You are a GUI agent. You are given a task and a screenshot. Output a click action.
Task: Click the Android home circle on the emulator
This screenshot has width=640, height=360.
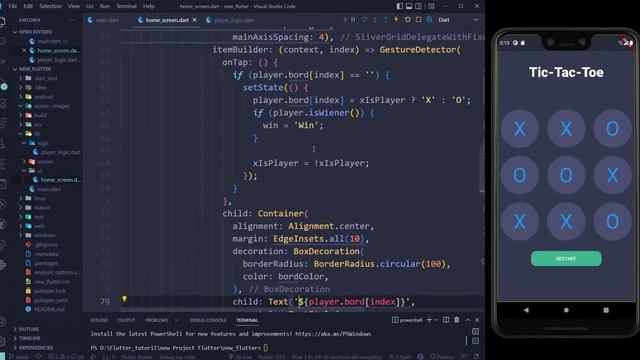[566, 310]
